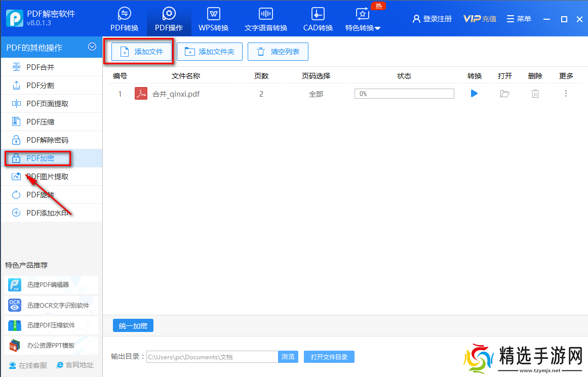The height and width of the screenshot is (377, 588).
Task: Click the 0% progress bar
Action: (x=404, y=94)
